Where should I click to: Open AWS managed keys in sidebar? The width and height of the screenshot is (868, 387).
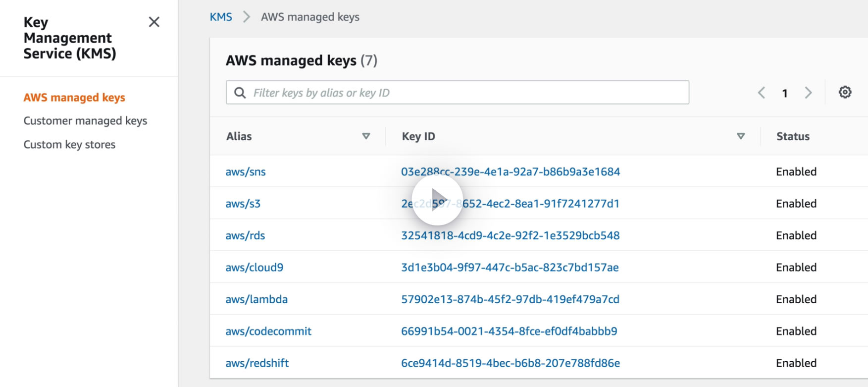pos(74,98)
